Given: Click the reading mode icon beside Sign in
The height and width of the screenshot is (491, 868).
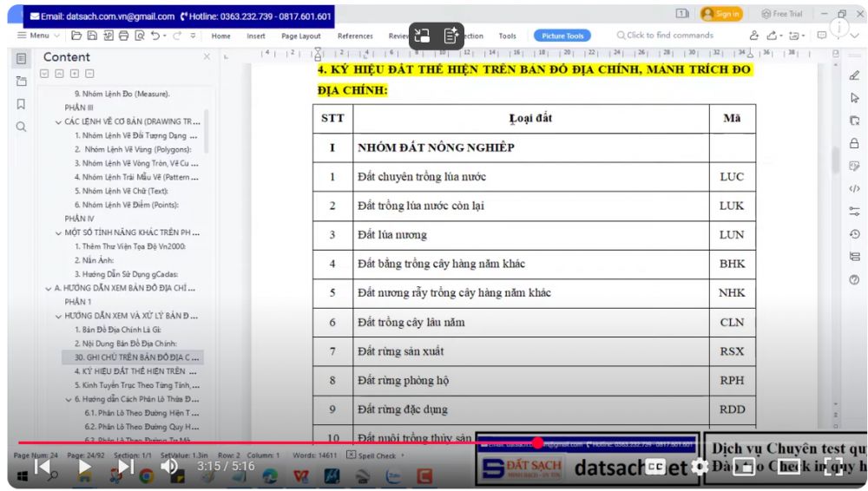Looking at the screenshot, I should 682,13.
